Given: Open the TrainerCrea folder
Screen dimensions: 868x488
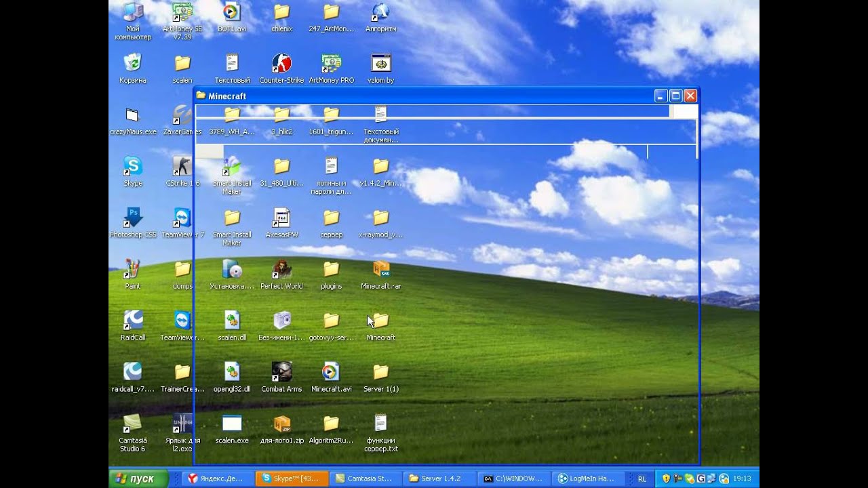Looking at the screenshot, I should 182,378.
